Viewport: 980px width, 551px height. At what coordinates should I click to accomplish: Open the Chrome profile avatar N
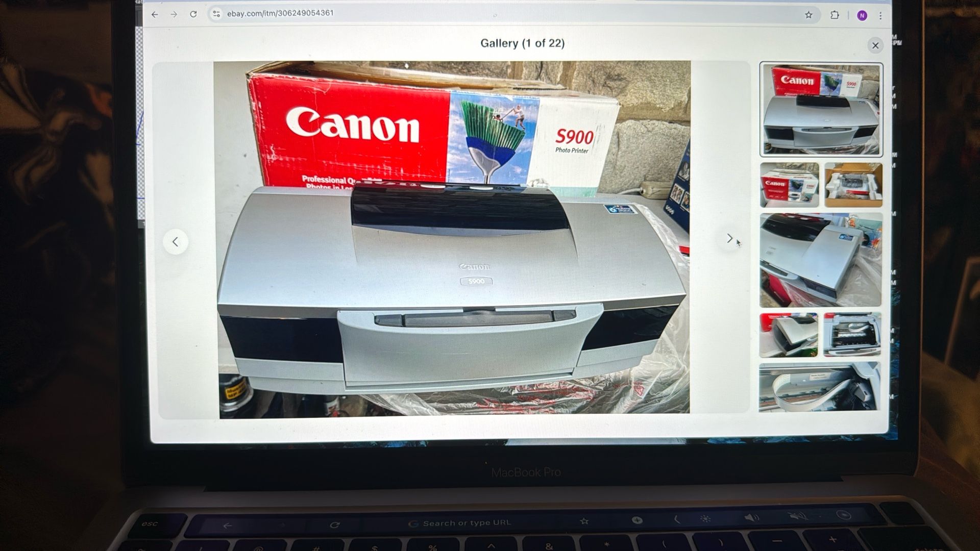point(862,15)
